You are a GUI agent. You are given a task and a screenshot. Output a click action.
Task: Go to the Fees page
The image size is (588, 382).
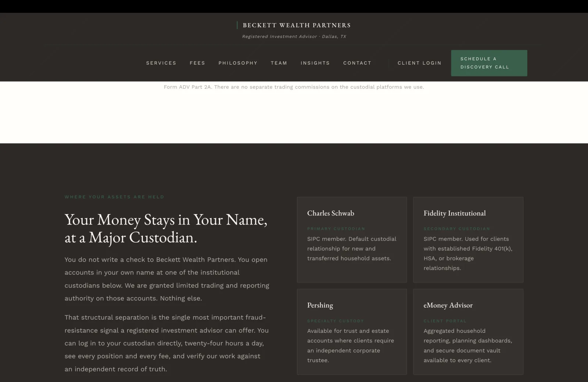[197, 63]
